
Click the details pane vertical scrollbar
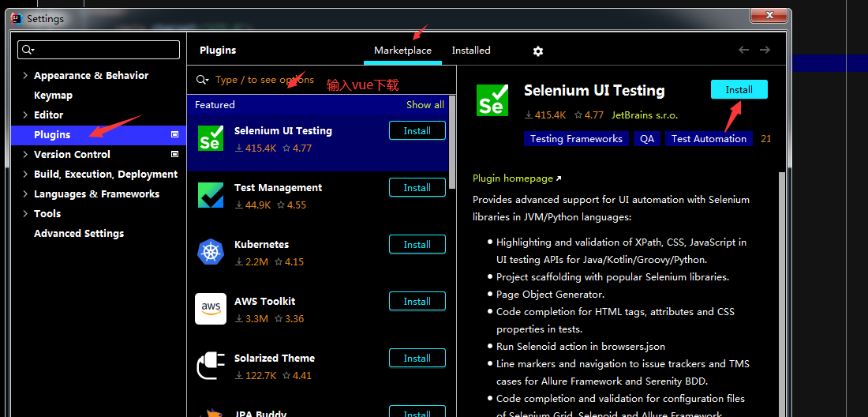pyautogui.click(x=782, y=294)
